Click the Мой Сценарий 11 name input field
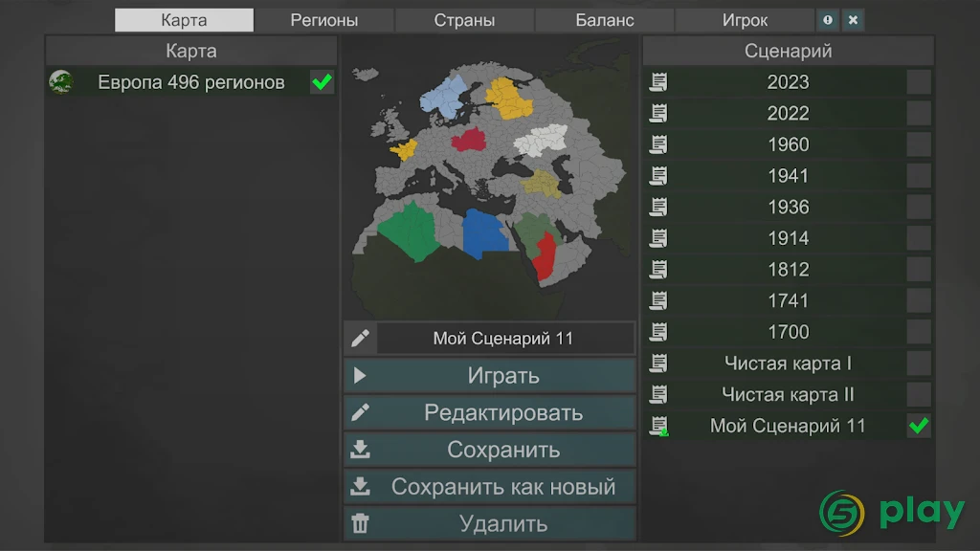 [x=505, y=338]
